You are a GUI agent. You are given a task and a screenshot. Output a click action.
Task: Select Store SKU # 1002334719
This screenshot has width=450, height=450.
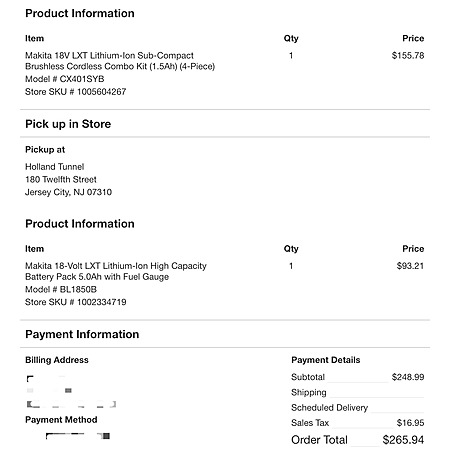(x=76, y=302)
